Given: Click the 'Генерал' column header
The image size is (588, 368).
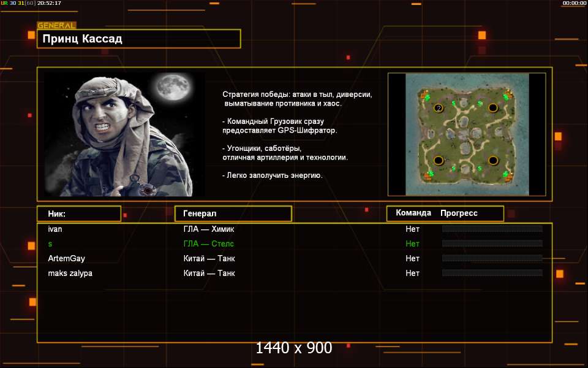Looking at the screenshot, I should coord(233,213).
